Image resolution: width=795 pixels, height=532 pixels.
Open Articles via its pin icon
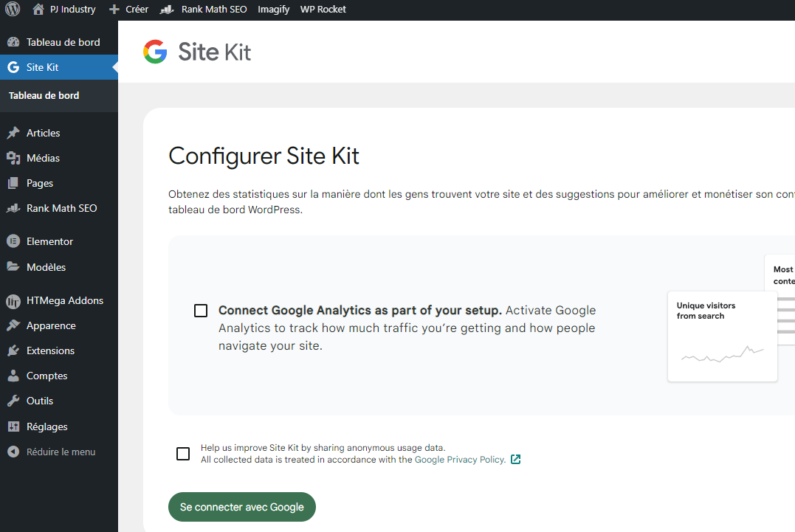13,133
